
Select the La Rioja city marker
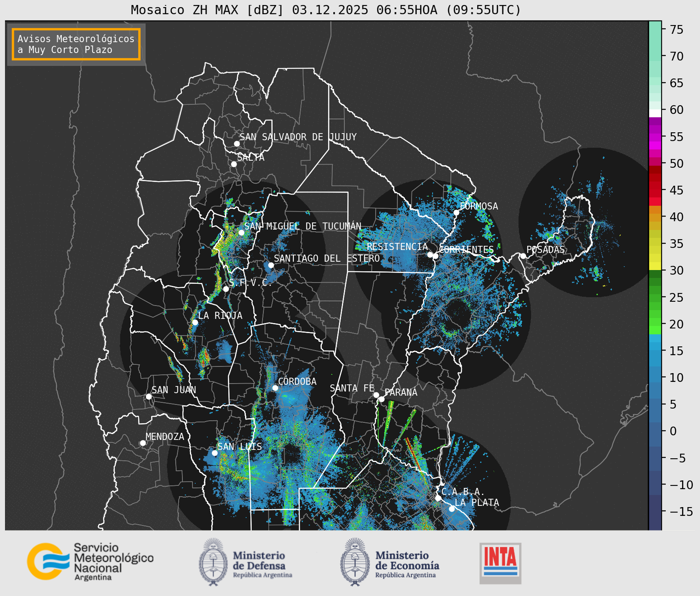coord(195,322)
